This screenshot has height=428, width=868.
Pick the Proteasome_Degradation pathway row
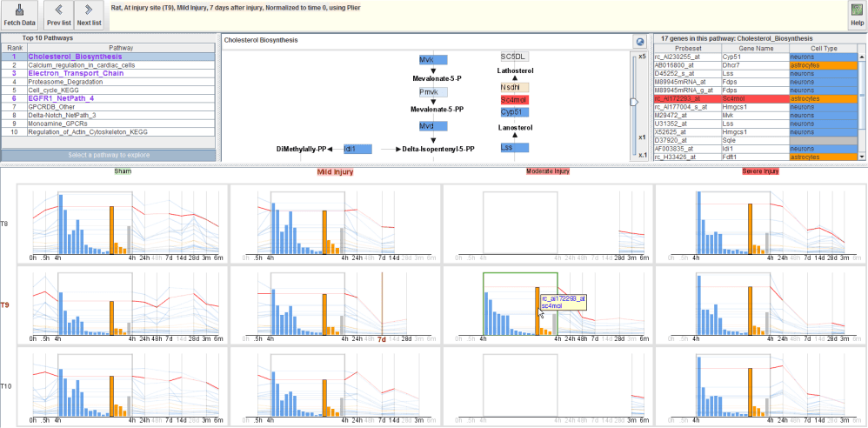67,82
